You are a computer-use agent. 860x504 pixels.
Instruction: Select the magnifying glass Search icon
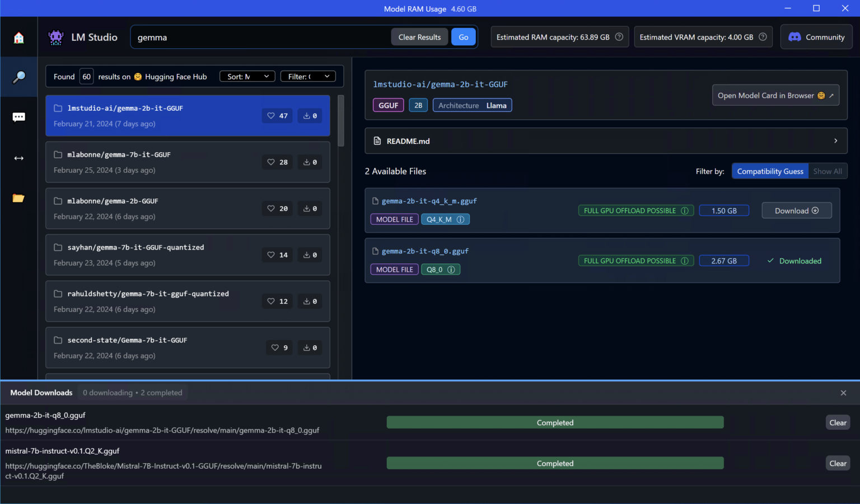(18, 77)
